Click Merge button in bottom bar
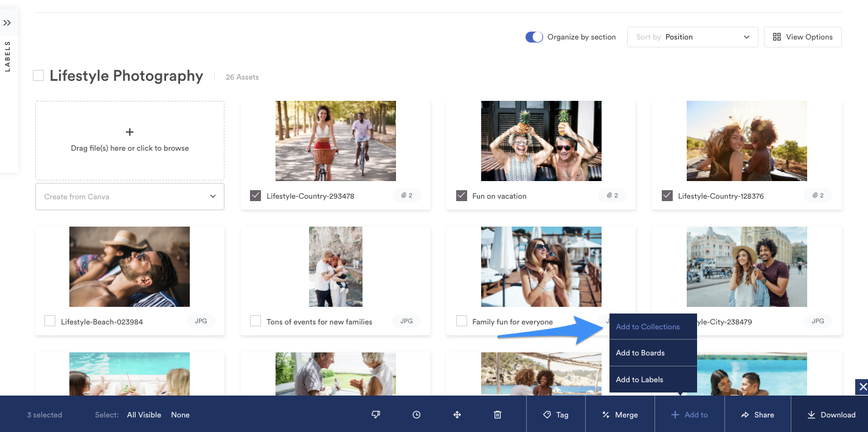The height and width of the screenshot is (432, 868). 620,414
